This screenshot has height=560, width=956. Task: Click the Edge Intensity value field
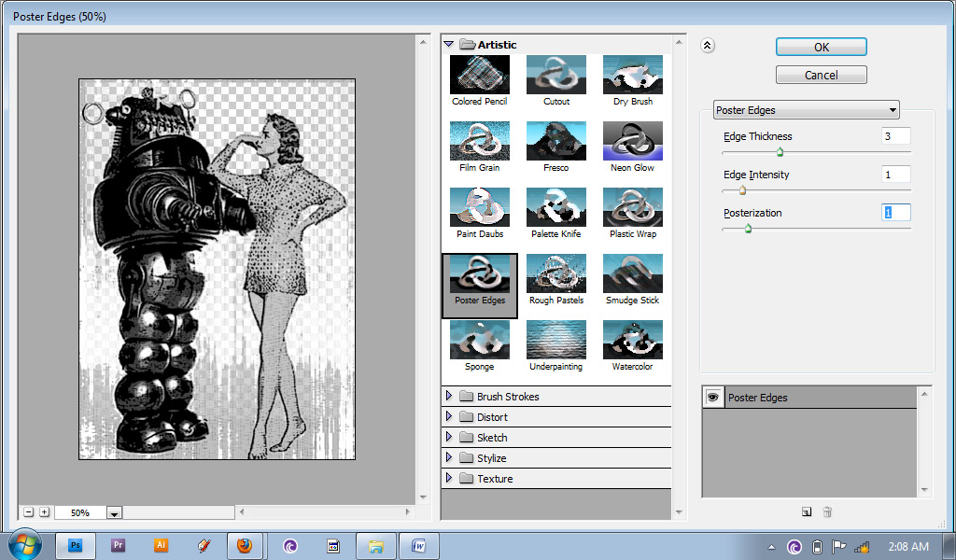tap(895, 175)
